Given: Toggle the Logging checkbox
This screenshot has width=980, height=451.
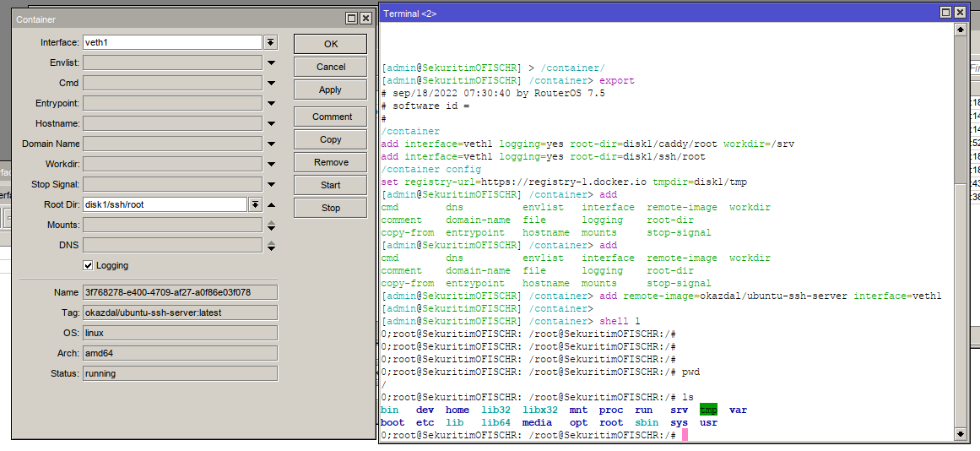Looking at the screenshot, I should pyautogui.click(x=88, y=266).
